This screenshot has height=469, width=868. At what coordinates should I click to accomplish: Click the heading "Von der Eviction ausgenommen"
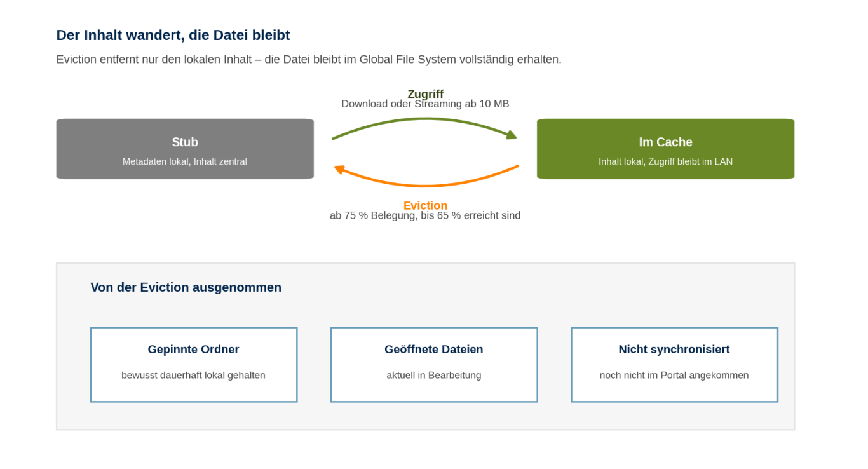coord(186,287)
